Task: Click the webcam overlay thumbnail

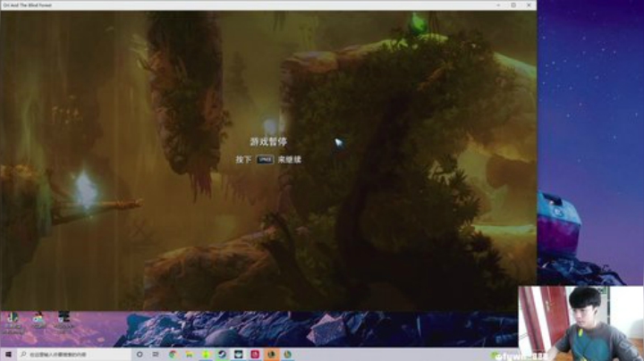Action: 580,323
